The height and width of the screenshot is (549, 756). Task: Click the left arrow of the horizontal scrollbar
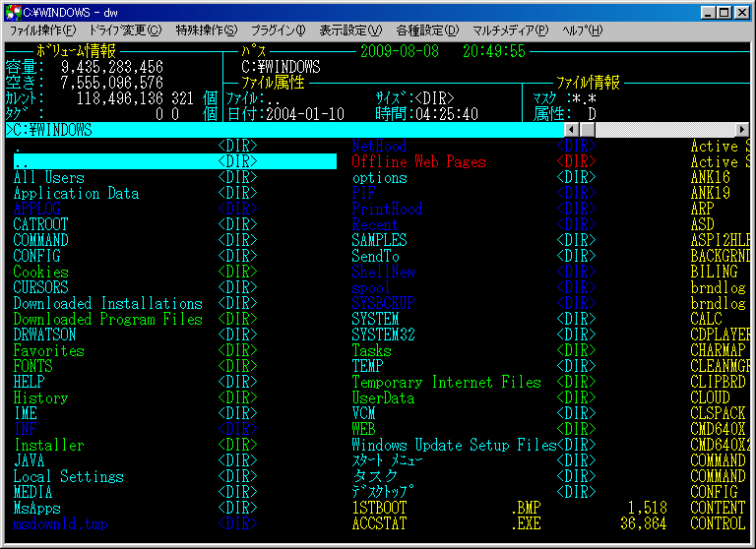(x=571, y=129)
